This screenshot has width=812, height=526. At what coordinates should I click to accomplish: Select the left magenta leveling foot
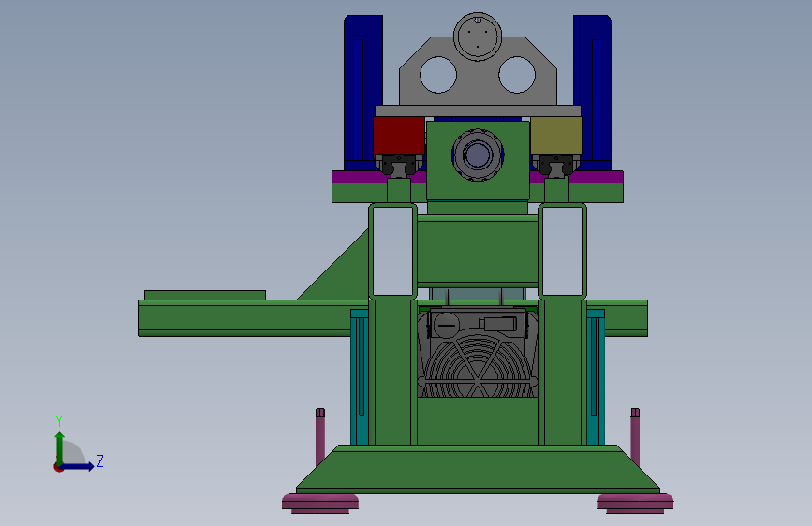[x=320, y=504]
